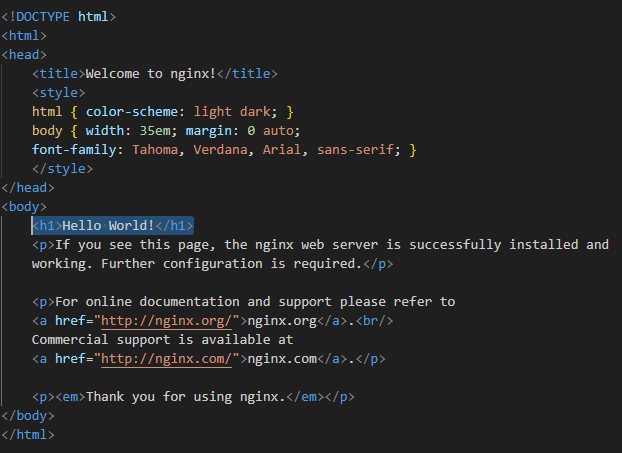Click the closing html tag
Screen dimensions: 622x453
tap(28, 435)
